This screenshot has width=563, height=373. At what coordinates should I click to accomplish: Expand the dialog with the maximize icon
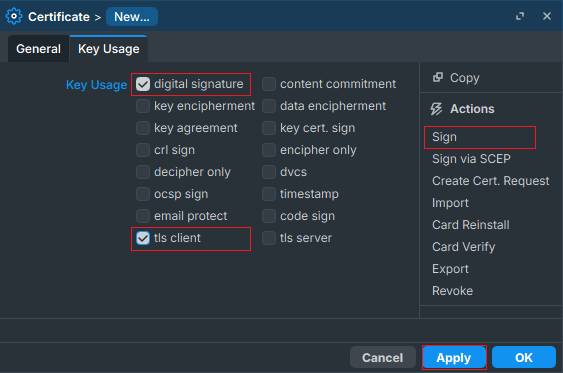[x=520, y=16]
